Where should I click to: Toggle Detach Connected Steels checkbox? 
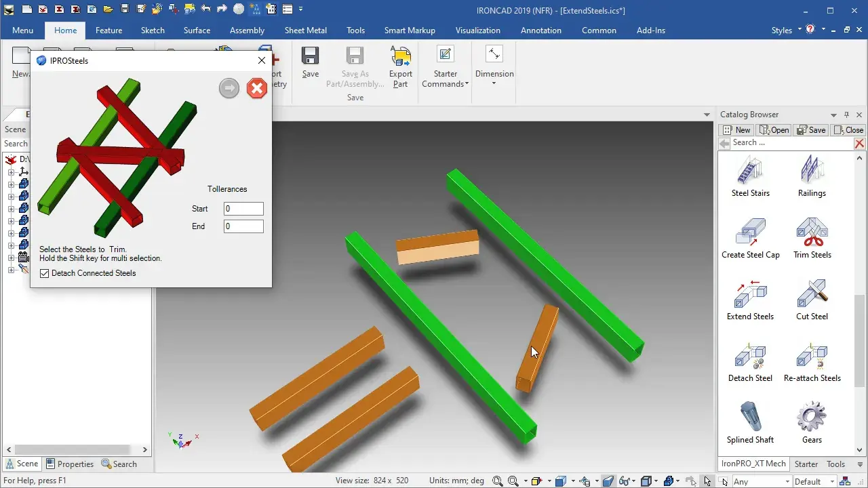coord(45,273)
